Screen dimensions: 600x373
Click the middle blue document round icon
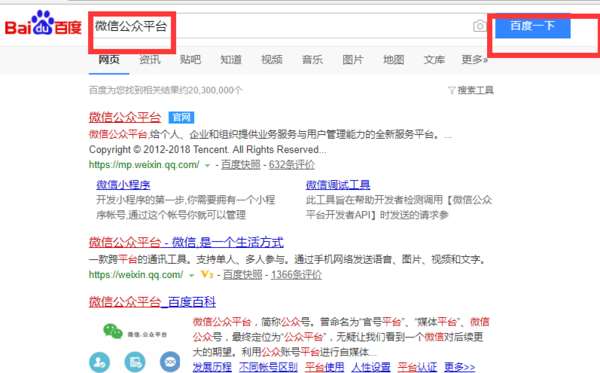tap(135, 362)
